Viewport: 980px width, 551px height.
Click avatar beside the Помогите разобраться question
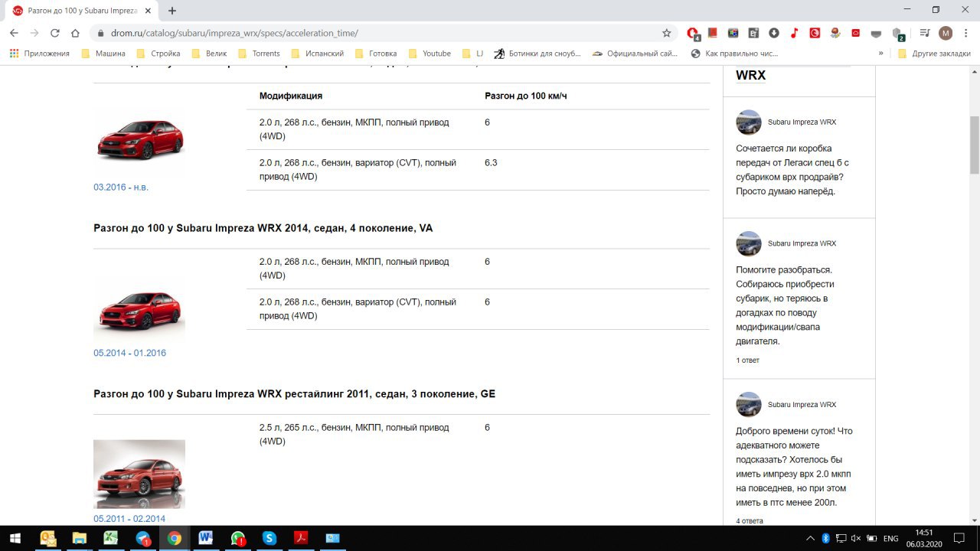click(749, 243)
